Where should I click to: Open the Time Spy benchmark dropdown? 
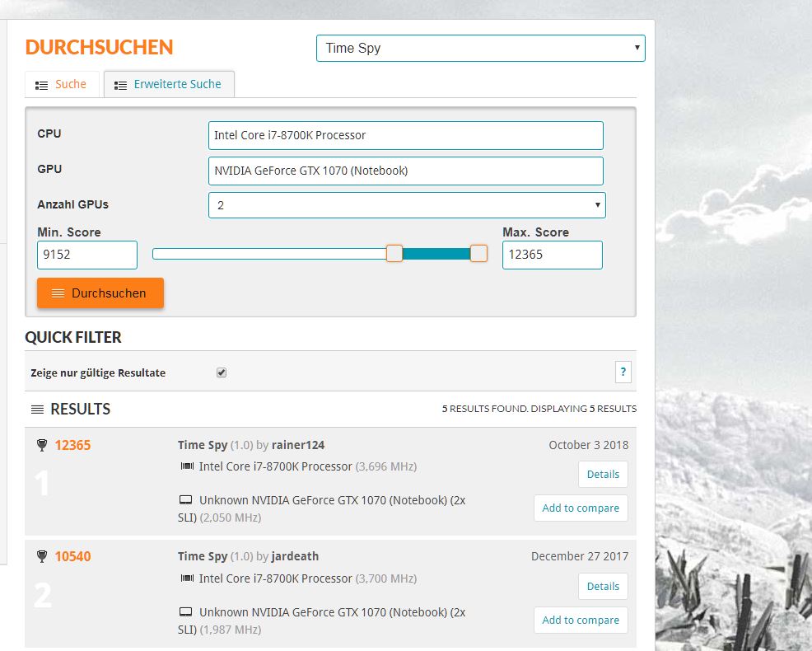tap(481, 48)
